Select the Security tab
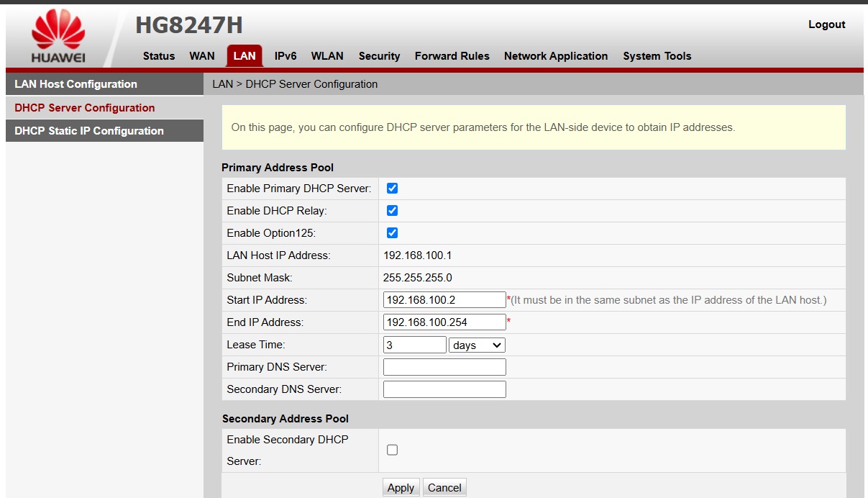The height and width of the screenshot is (498, 868). (x=379, y=56)
